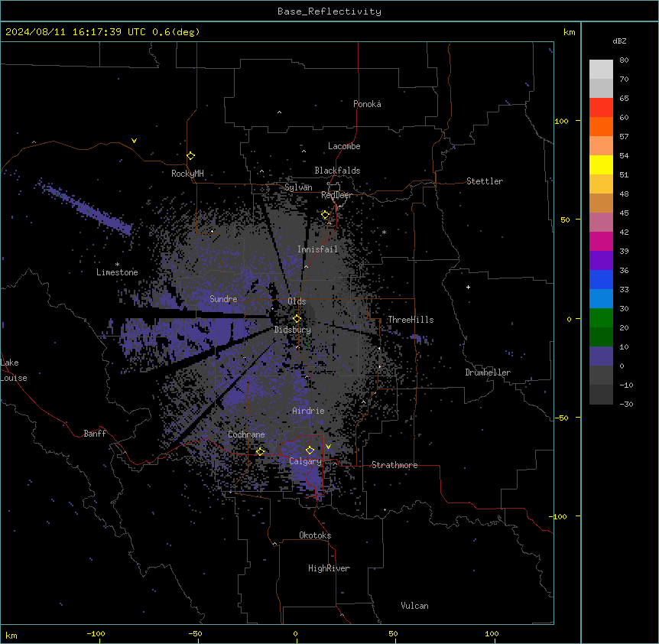Click the Didsbury city label
Image resolution: width=659 pixels, height=644 pixels.
[x=293, y=330]
